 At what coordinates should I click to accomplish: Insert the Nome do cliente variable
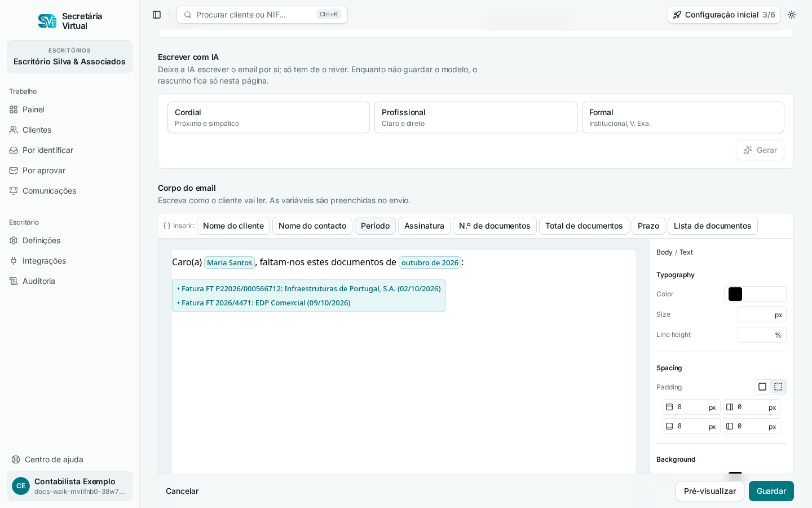pyautogui.click(x=233, y=226)
